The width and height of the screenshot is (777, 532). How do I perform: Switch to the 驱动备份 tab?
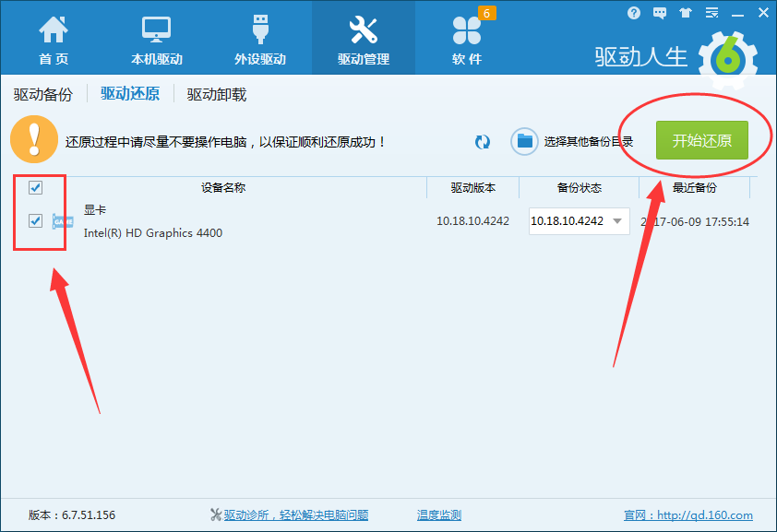[42, 94]
